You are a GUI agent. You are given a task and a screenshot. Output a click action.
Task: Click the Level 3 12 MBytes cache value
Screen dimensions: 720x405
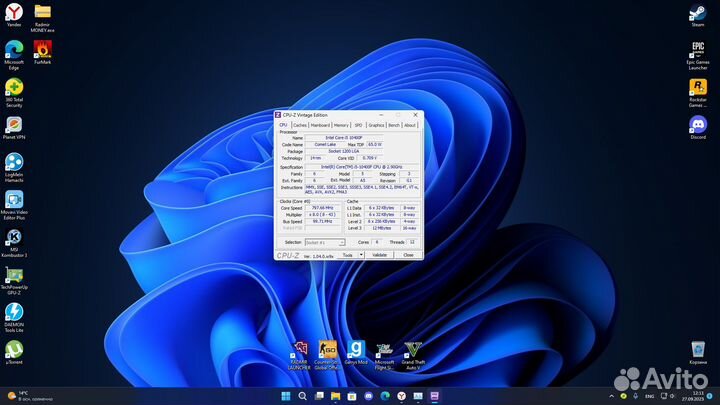382,228
